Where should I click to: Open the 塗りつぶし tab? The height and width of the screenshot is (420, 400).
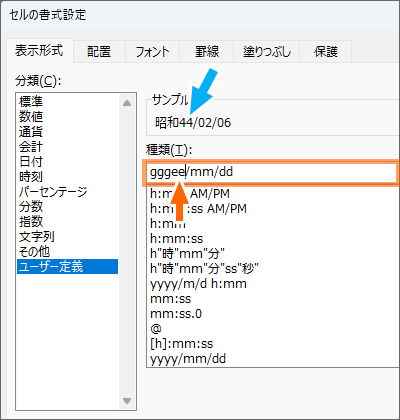click(x=267, y=52)
